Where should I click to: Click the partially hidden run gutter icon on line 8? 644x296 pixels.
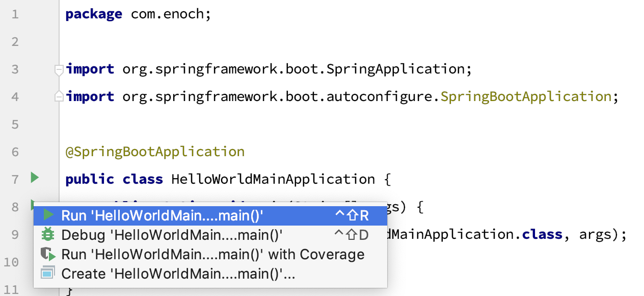(x=32, y=203)
